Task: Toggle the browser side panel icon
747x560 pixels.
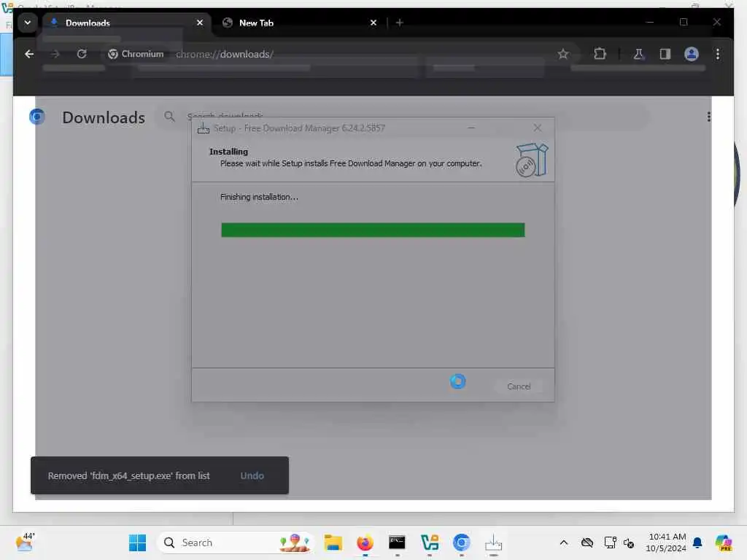Action: (x=665, y=54)
